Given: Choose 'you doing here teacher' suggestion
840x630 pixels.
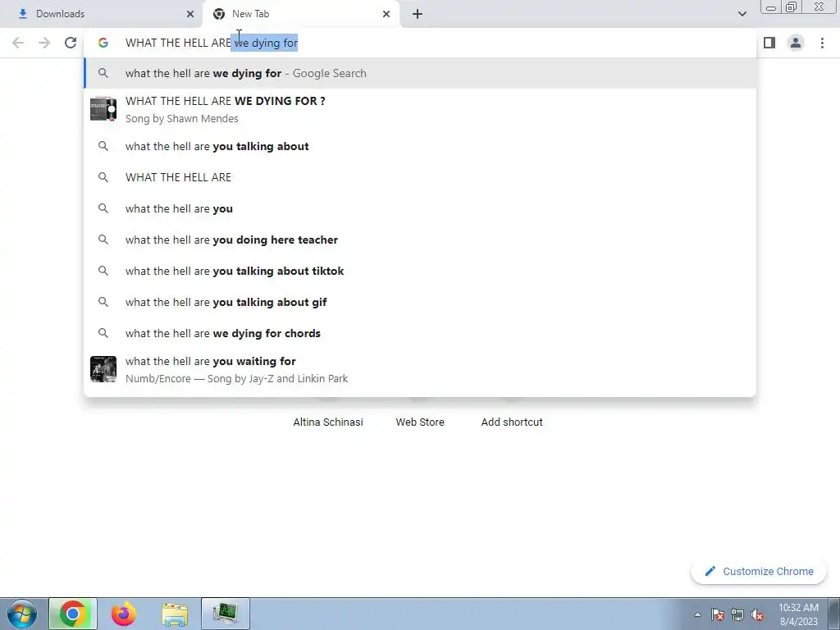Looking at the screenshot, I should click(x=420, y=240).
